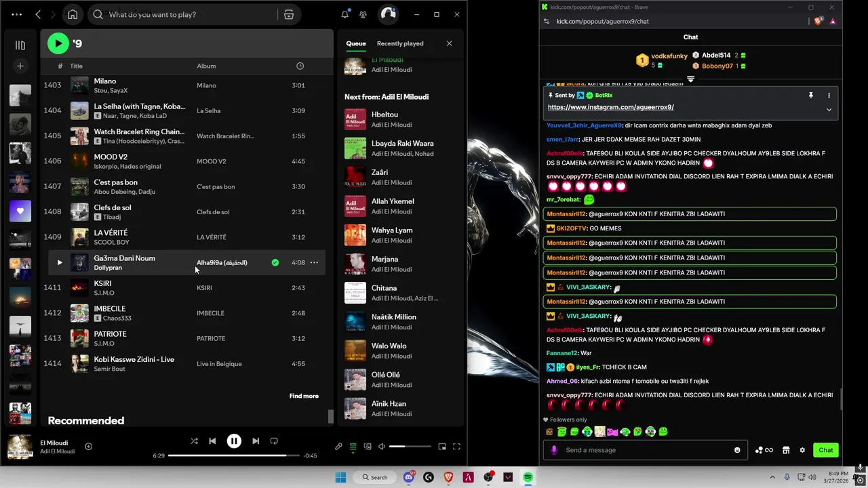Open Connect to a device icon
The image size is (868, 488).
368,447
